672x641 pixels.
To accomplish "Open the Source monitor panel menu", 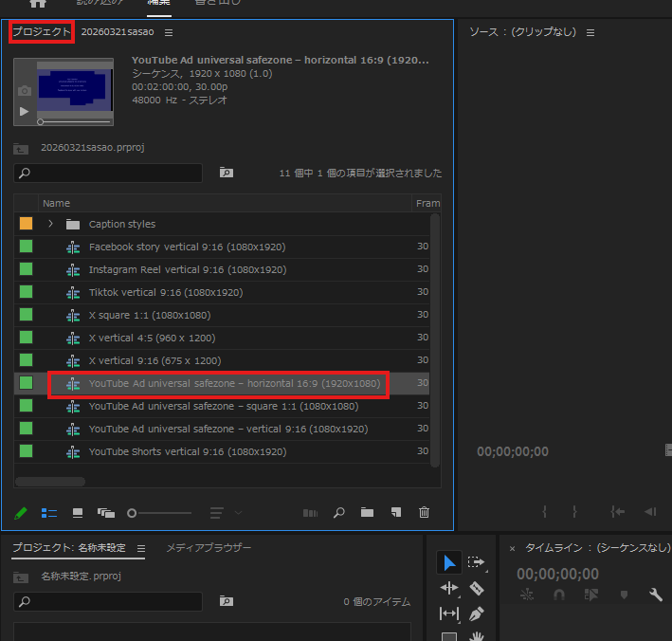I will tap(590, 32).
